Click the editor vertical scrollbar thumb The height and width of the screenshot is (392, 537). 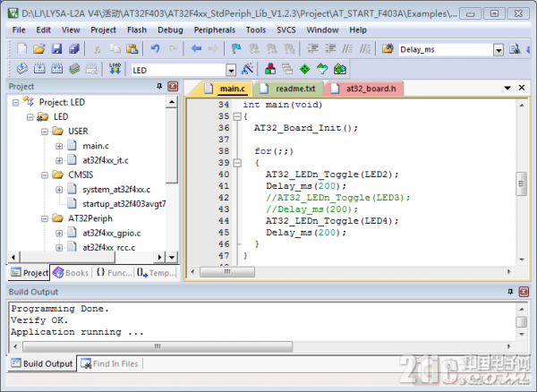click(x=521, y=183)
